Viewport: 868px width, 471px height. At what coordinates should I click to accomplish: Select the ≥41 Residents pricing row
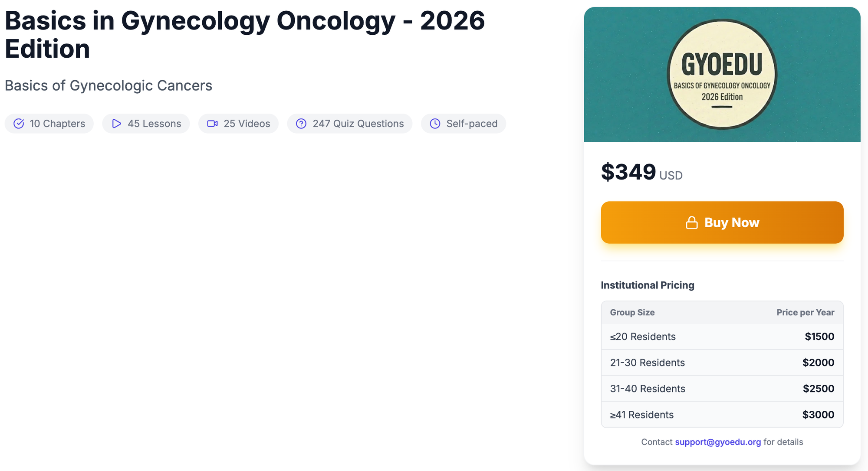click(x=722, y=415)
